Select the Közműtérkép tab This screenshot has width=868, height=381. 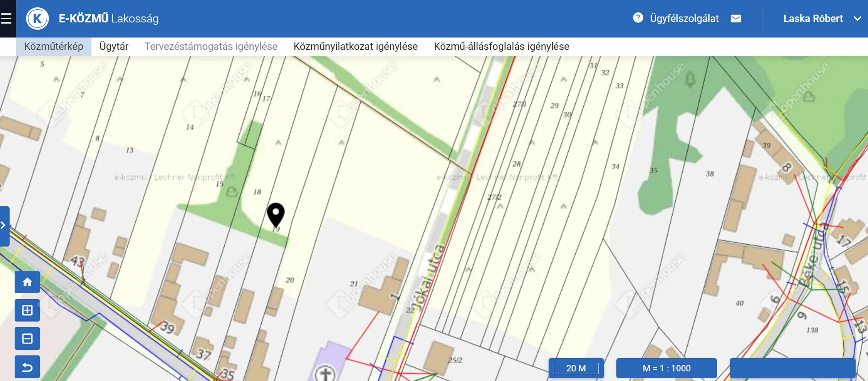coord(54,47)
